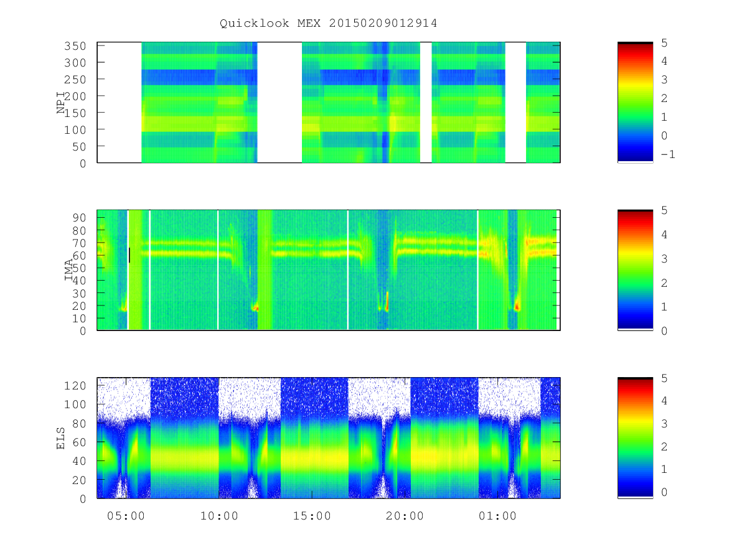Image resolution: width=747 pixels, height=560 pixels.
Task: Click the NPI panel color bar
Action: [635, 103]
